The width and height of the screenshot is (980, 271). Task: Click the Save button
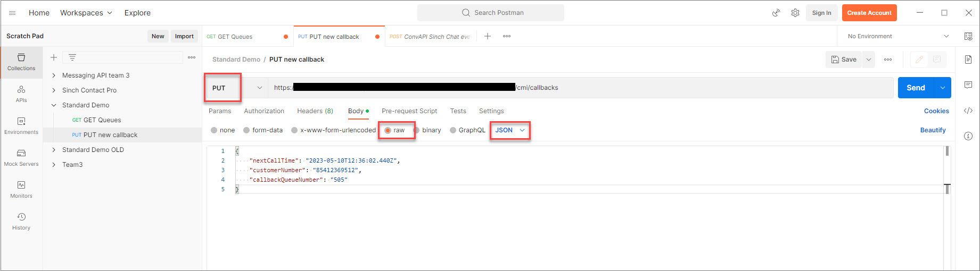tap(844, 60)
